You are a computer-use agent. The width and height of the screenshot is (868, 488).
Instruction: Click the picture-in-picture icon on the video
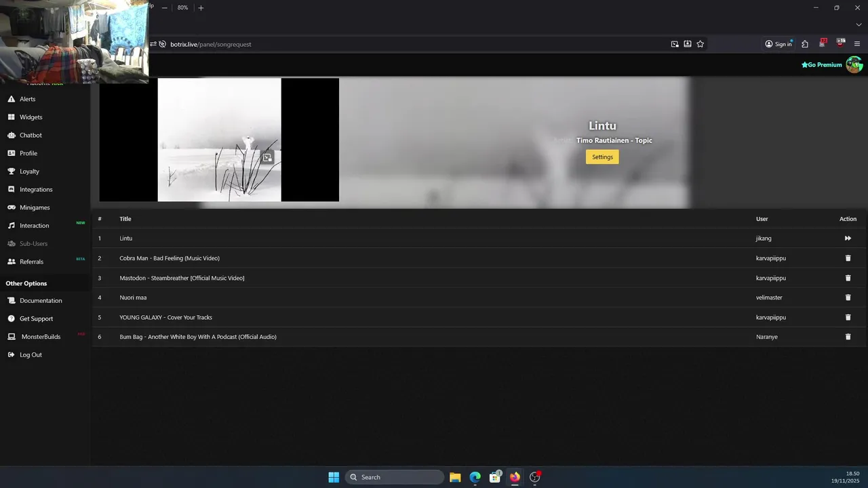[267, 157]
